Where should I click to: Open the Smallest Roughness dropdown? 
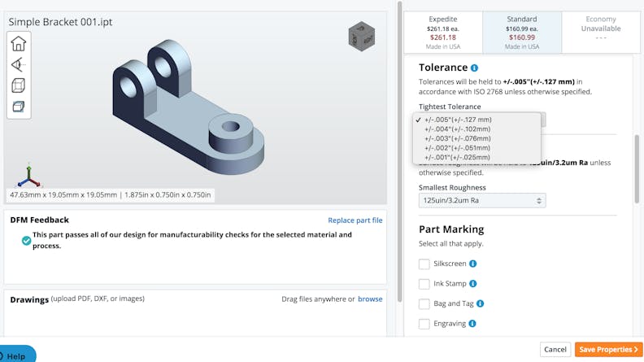pos(482,200)
